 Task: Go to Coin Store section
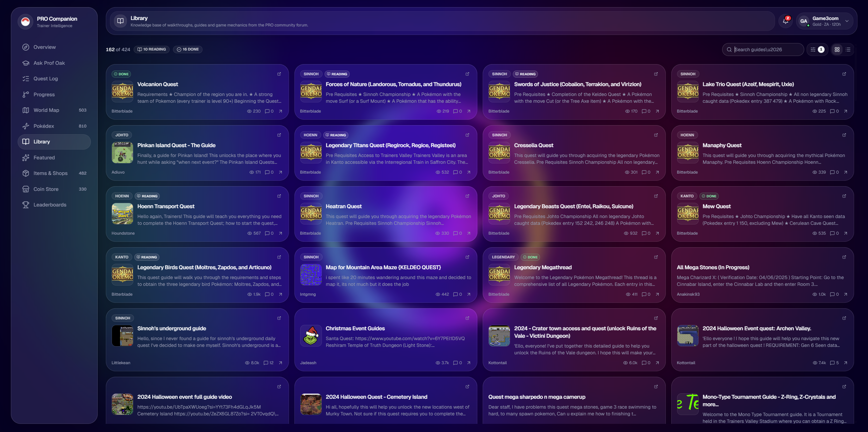(46, 189)
